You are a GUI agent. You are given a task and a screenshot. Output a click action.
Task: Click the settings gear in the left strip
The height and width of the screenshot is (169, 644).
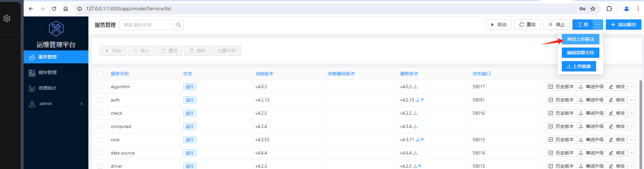7,18
